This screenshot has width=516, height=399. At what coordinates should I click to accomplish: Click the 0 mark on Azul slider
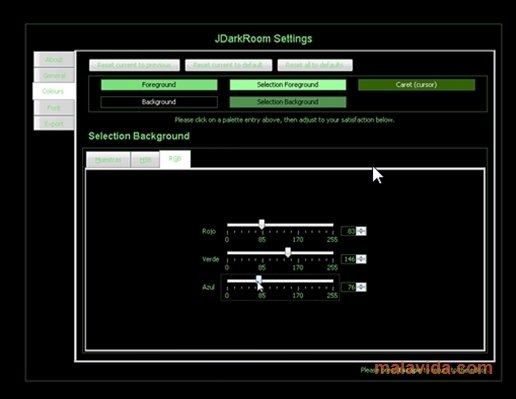[227, 295]
